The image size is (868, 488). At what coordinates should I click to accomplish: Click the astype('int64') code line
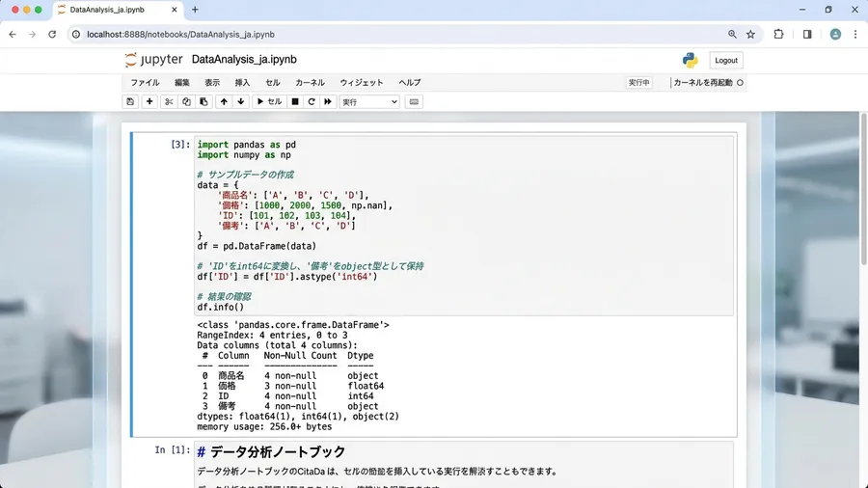click(286, 277)
